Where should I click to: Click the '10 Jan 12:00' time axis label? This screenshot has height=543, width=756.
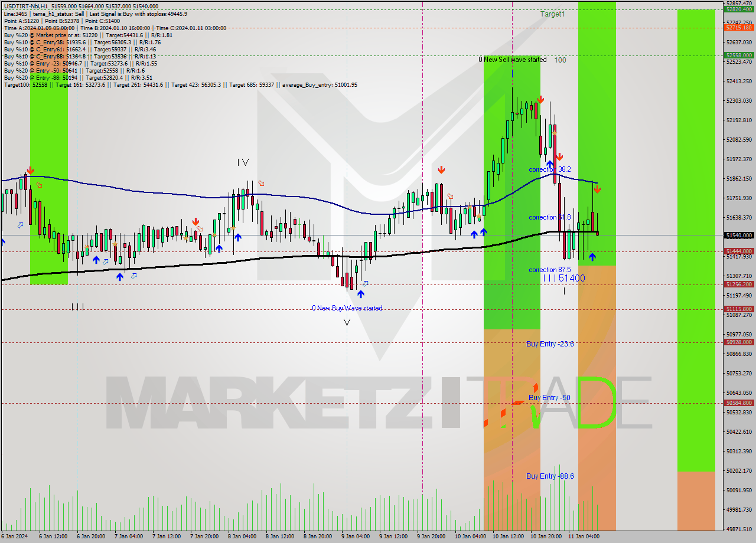[x=509, y=537]
